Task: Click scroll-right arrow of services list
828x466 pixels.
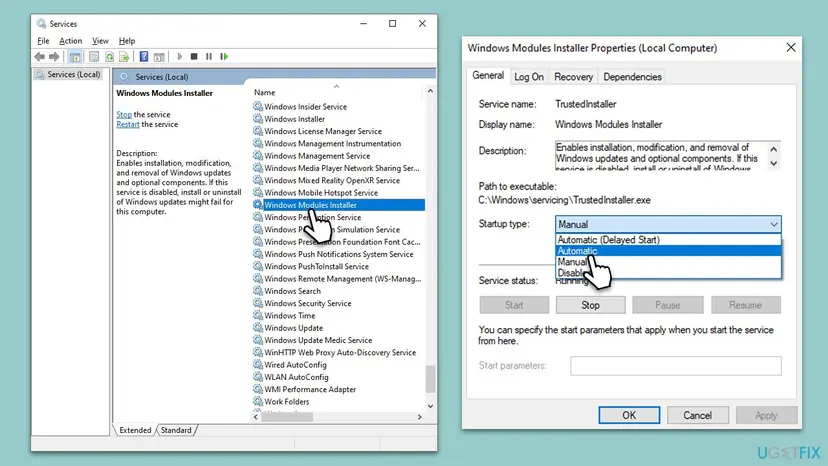Action: (x=419, y=417)
